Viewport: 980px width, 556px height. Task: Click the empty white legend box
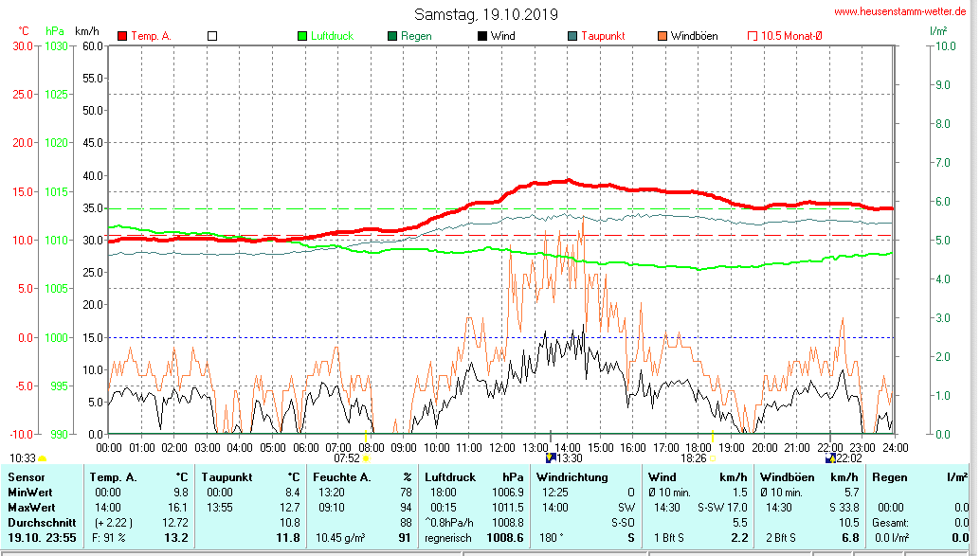(212, 36)
